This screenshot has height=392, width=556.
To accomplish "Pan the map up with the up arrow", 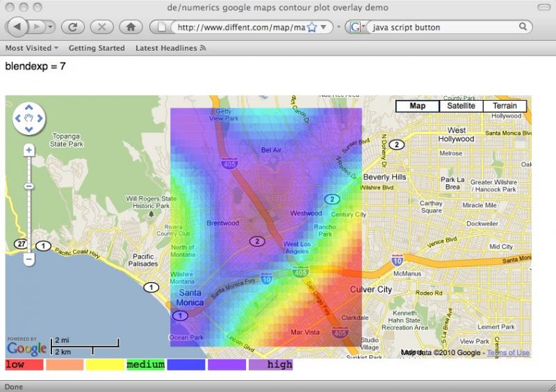I will pos(28,107).
